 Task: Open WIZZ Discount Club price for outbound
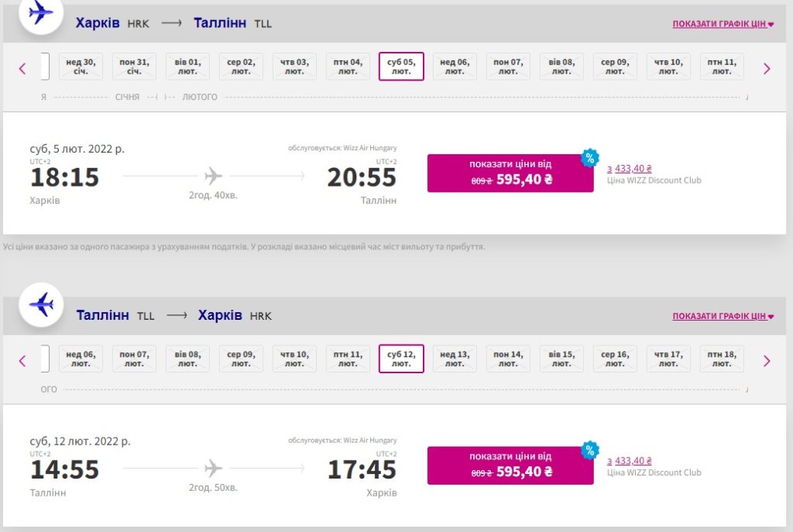[x=633, y=168]
